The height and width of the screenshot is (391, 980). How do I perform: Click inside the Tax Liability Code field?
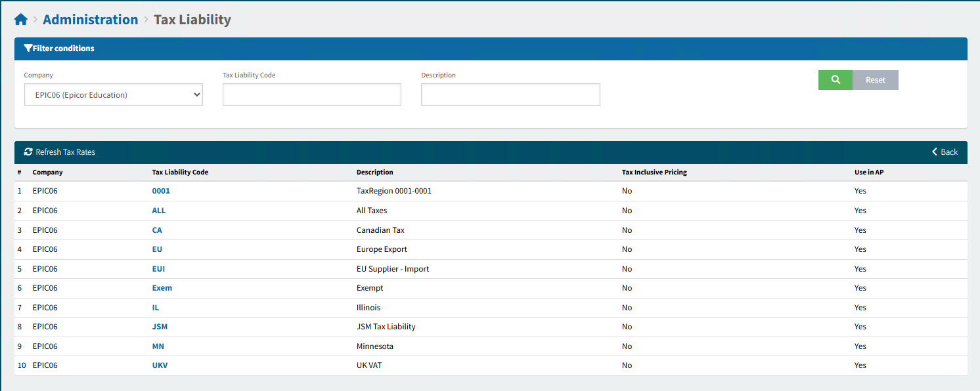[x=311, y=94]
